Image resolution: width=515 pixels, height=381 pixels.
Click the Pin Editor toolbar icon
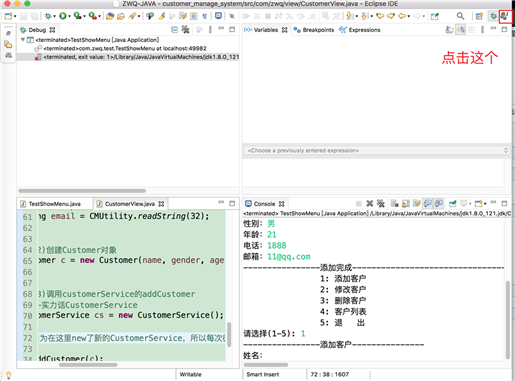tap(435, 16)
